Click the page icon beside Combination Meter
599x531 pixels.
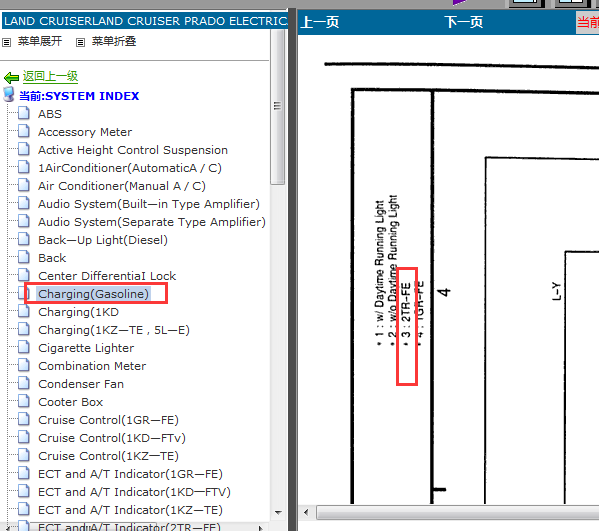click(x=24, y=365)
